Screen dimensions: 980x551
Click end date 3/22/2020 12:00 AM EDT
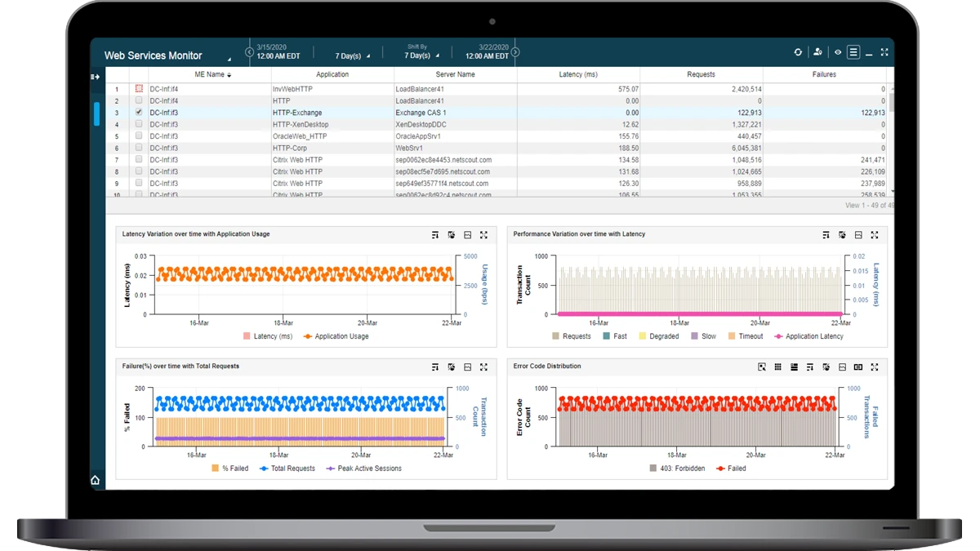click(x=488, y=52)
